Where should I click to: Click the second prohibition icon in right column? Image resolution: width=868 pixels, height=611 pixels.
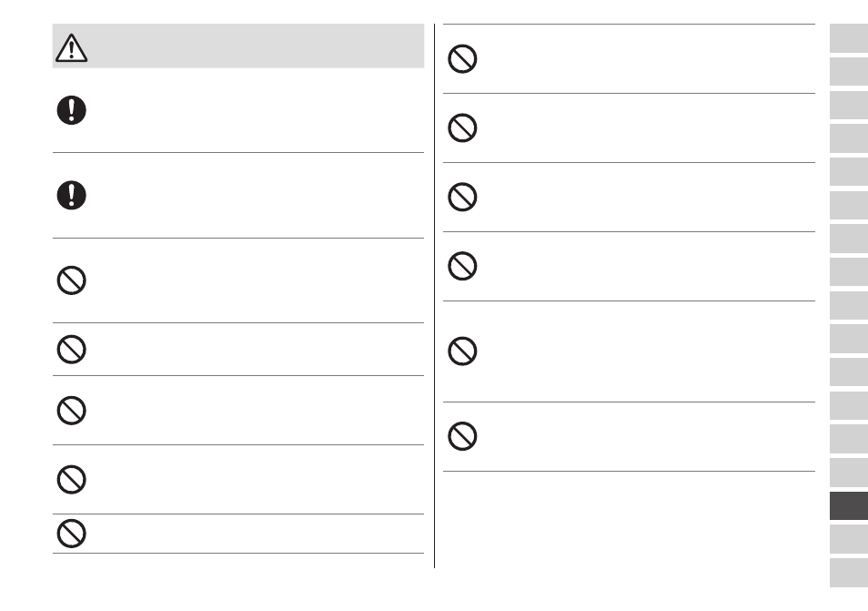point(462,128)
